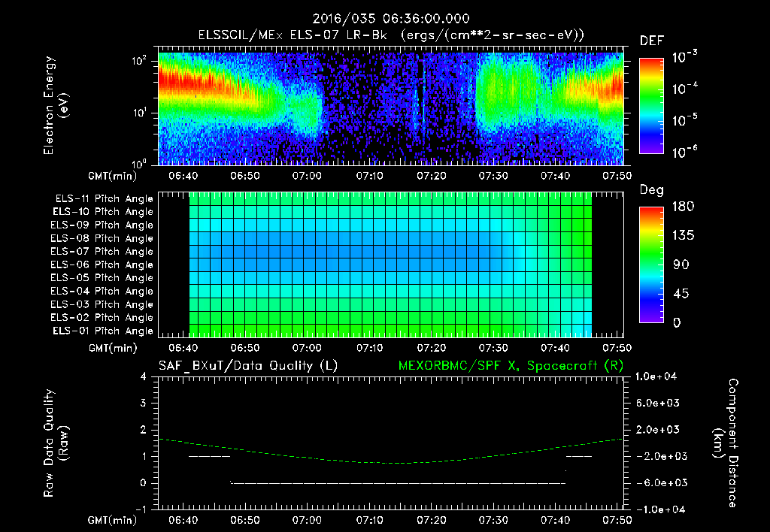Click GMT(min) label under the data quality panel
Screen dimensions: 770x532
click(113, 520)
